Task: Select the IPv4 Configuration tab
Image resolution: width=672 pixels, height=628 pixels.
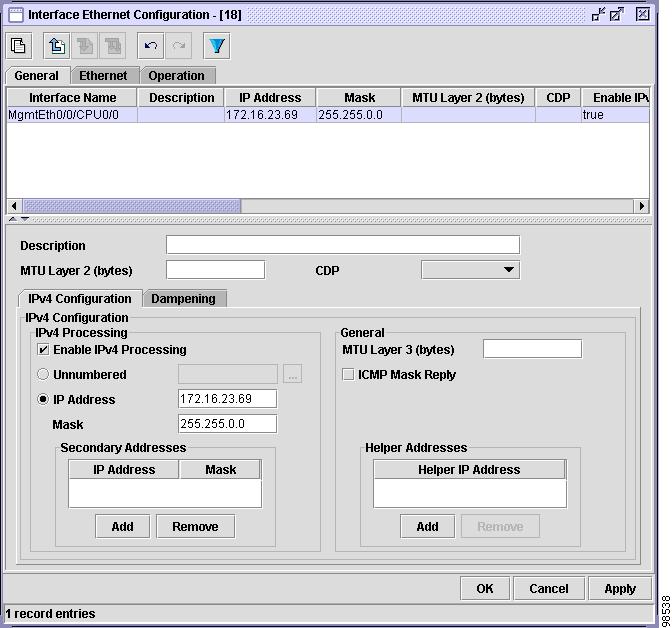Action: tap(80, 299)
